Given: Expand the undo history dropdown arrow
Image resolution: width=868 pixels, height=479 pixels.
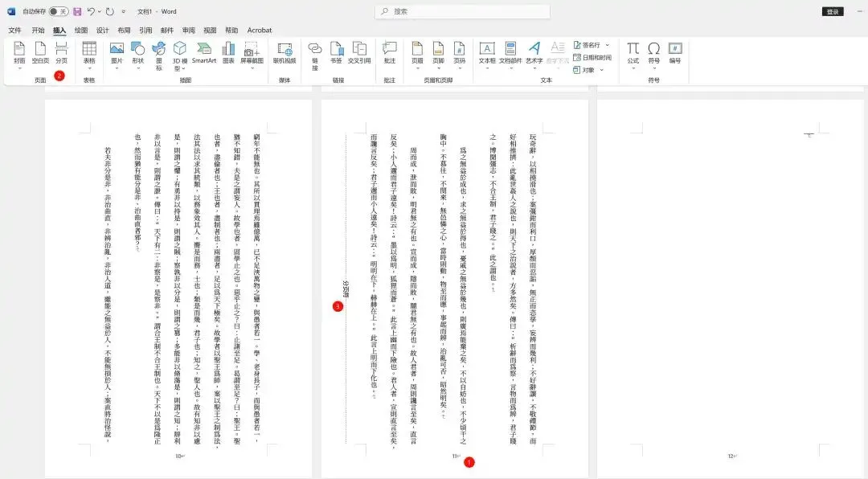Looking at the screenshot, I should [x=99, y=11].
